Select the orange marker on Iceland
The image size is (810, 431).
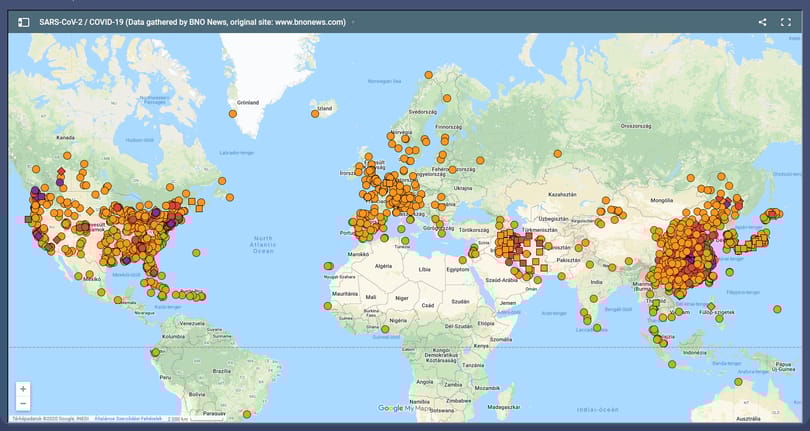(x=315, y=114)
